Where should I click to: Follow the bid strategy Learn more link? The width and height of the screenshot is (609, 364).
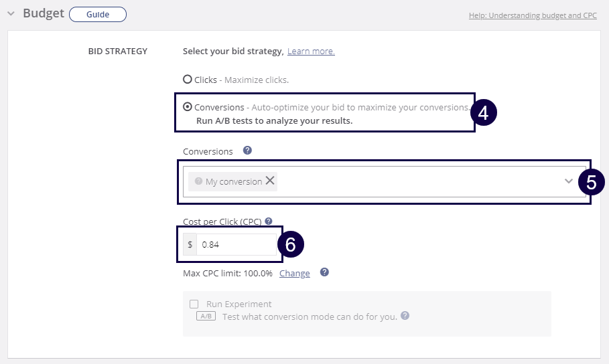coord(311,52)
